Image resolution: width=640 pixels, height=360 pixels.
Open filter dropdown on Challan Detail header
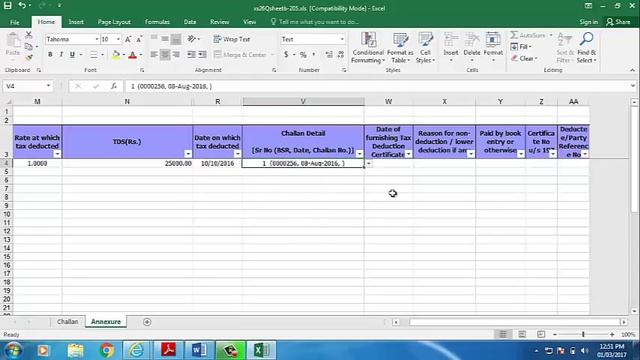coord(359,154)
